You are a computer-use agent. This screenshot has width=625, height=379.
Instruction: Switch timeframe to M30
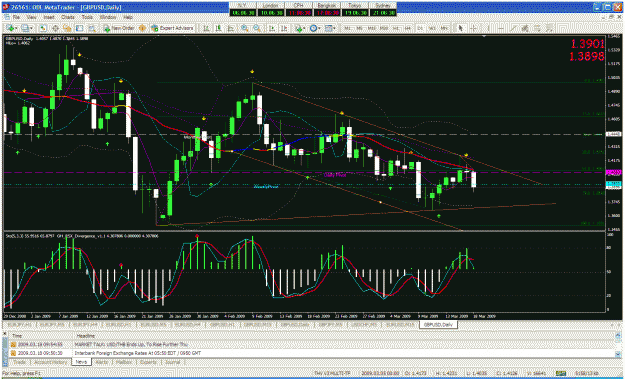point(384,28)
